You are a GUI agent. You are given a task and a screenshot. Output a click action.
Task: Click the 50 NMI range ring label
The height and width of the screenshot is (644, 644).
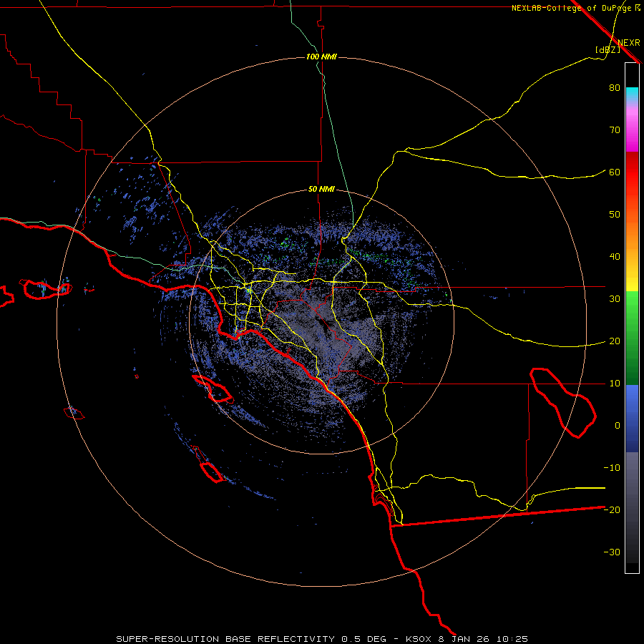[x=321, y=190]
